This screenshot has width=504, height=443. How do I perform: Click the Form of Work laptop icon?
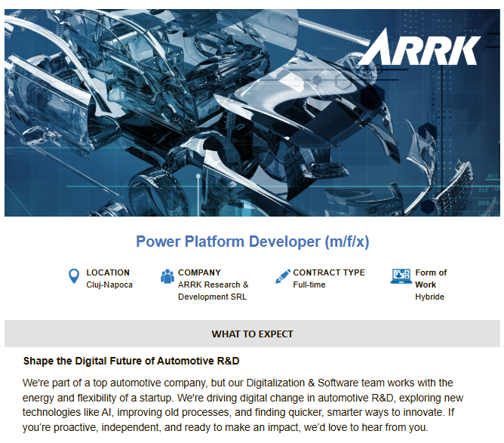(x=401, y=277)
